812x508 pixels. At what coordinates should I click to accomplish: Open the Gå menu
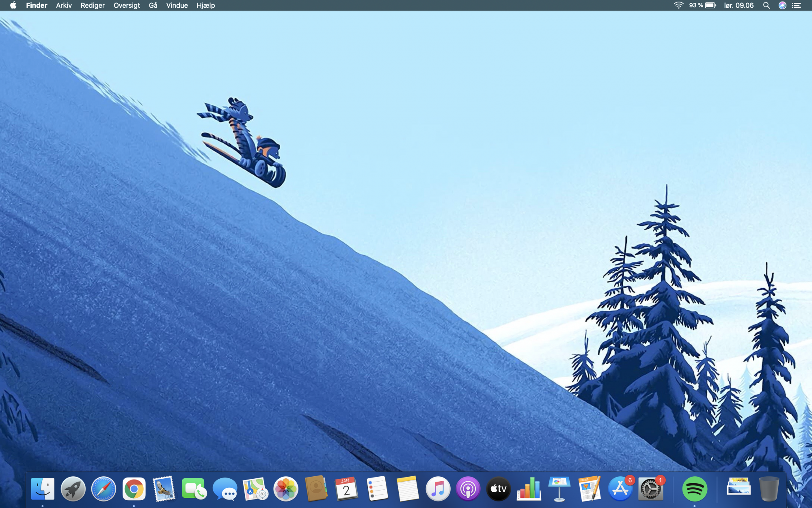153,5
